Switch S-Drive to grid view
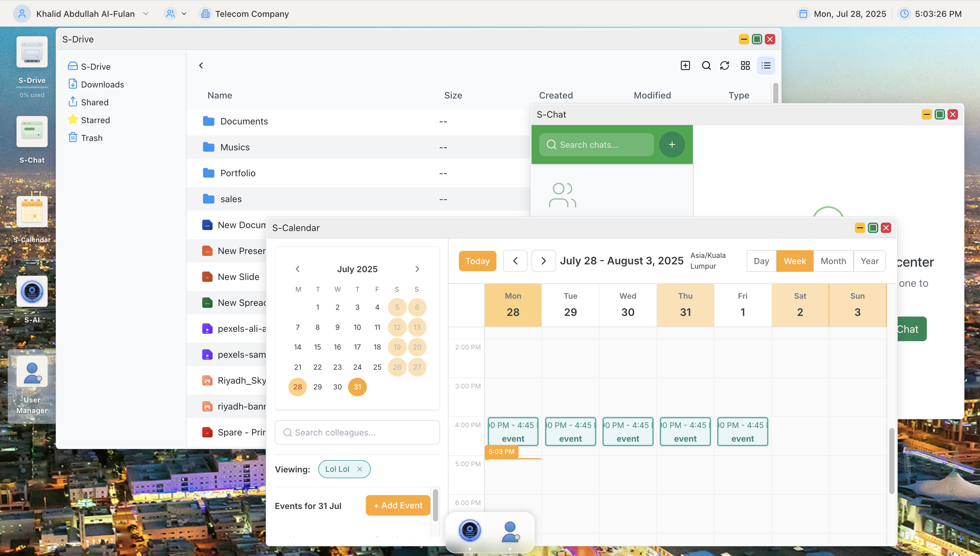The image size is (980, 556). pos(745,65)
